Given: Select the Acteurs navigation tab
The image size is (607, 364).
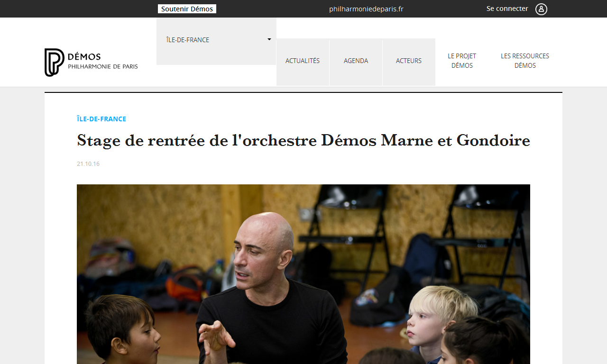Looking at the screenshot, I should [409, 61].
